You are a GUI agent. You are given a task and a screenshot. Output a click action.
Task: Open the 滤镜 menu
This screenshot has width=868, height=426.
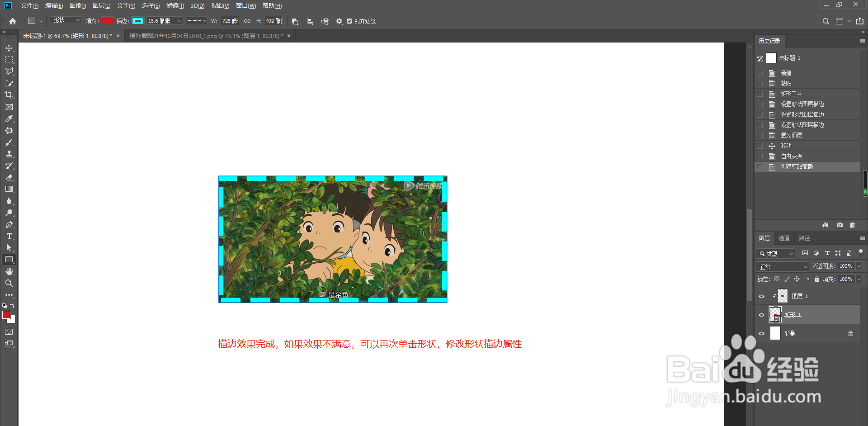coord(175,6)
